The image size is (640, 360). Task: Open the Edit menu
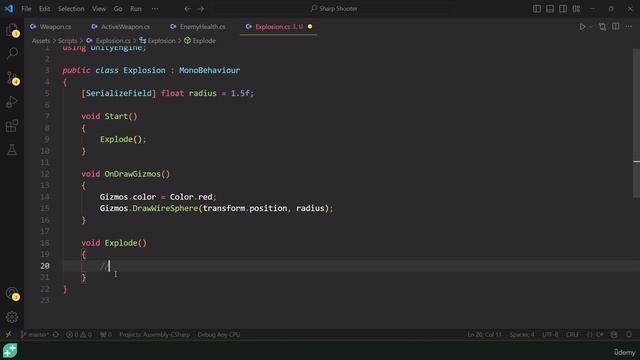pyautogui.click(x=44, y=9)
